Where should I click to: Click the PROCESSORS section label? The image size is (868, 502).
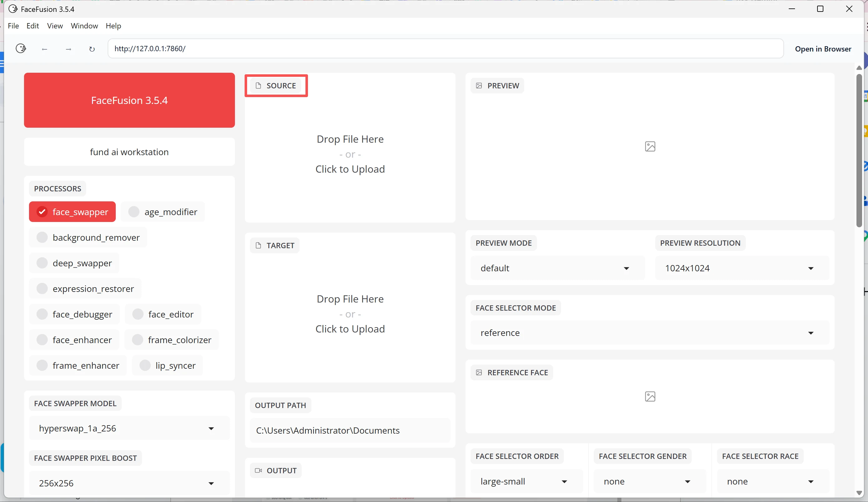click(57, 189)
